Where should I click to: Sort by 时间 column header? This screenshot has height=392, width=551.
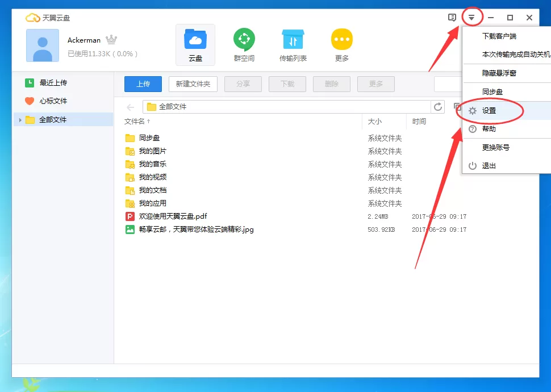pos(419,121)
